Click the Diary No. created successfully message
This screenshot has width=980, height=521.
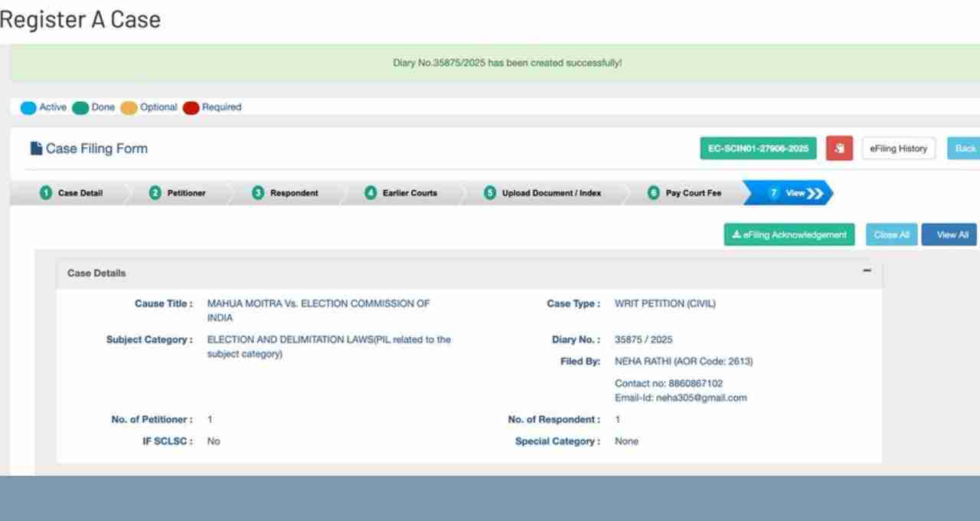coord(507,63)
